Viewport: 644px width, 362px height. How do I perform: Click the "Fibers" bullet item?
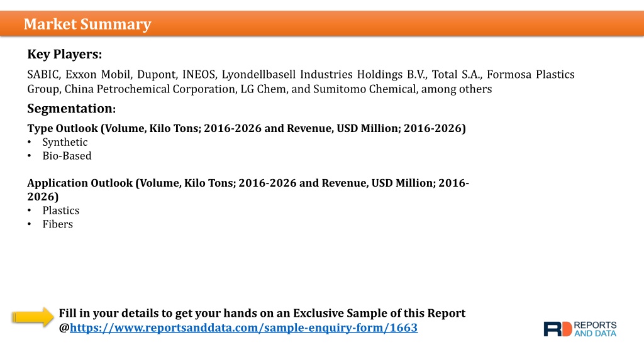(x=57, y=224)
